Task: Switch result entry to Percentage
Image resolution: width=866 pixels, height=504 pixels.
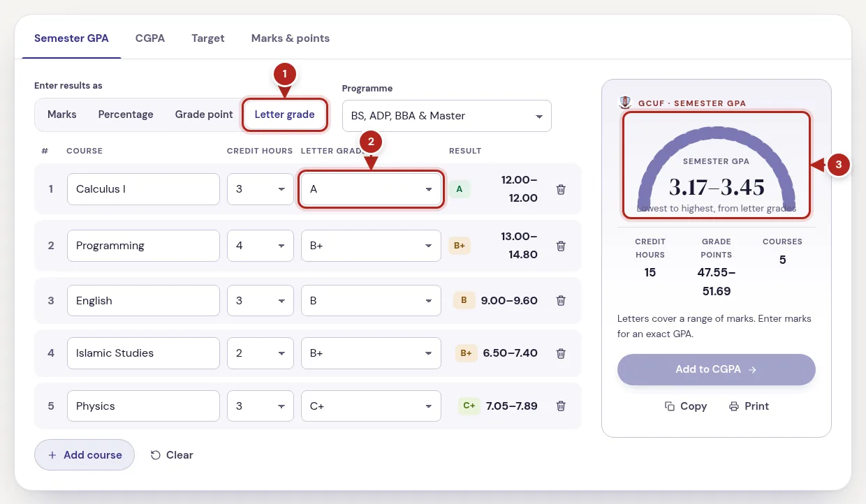Action: pos(126,114)
